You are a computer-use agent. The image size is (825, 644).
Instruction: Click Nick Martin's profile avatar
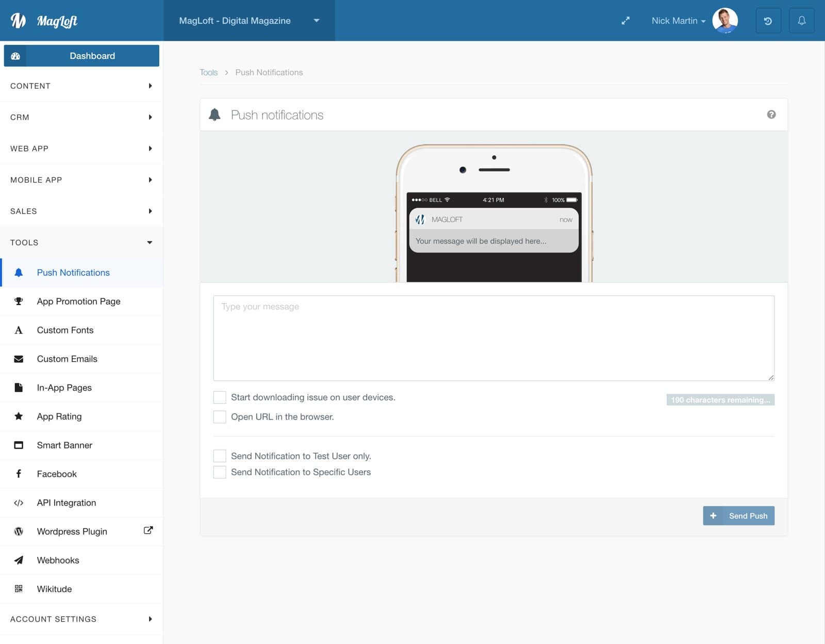pyautogui.click(x=725, y=21)
